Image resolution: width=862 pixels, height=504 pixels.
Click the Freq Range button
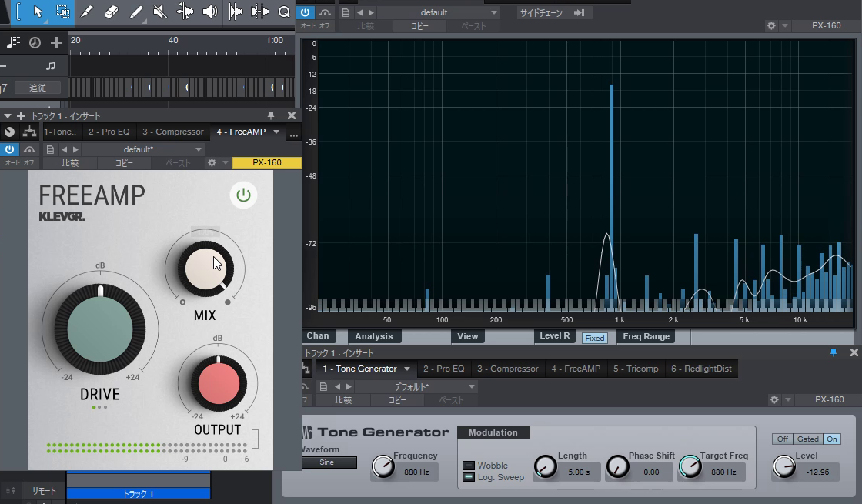pos(646,336)
